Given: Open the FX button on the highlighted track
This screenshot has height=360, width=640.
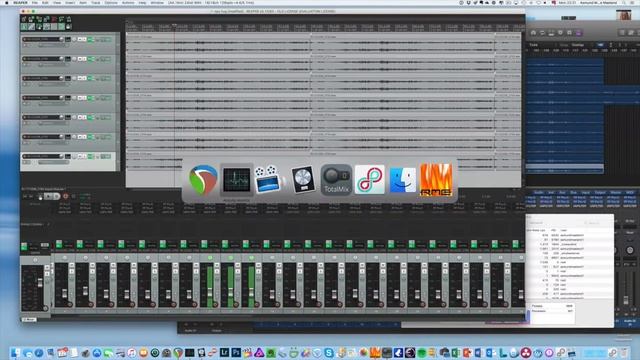Looking at the screenshot, I should [x=91, y=156].
